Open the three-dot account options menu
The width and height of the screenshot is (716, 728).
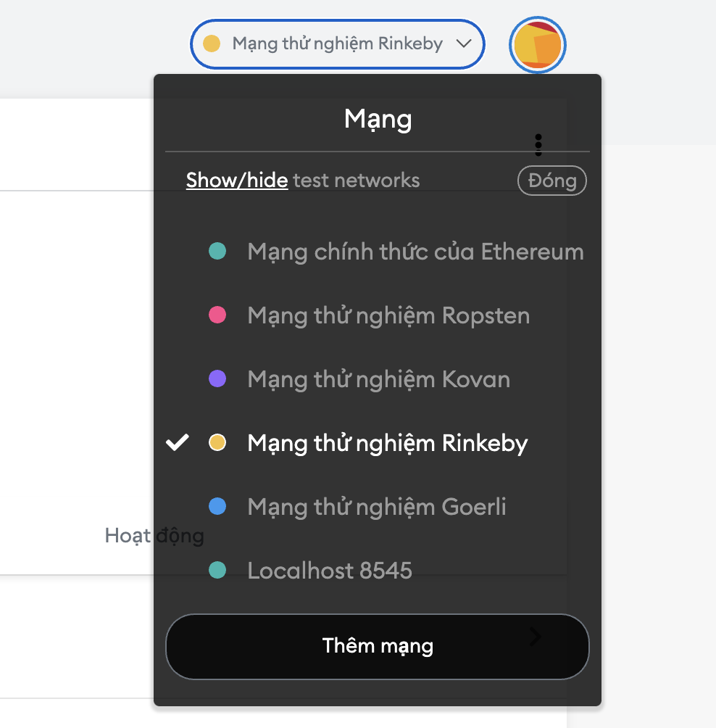tap(538, 145)
